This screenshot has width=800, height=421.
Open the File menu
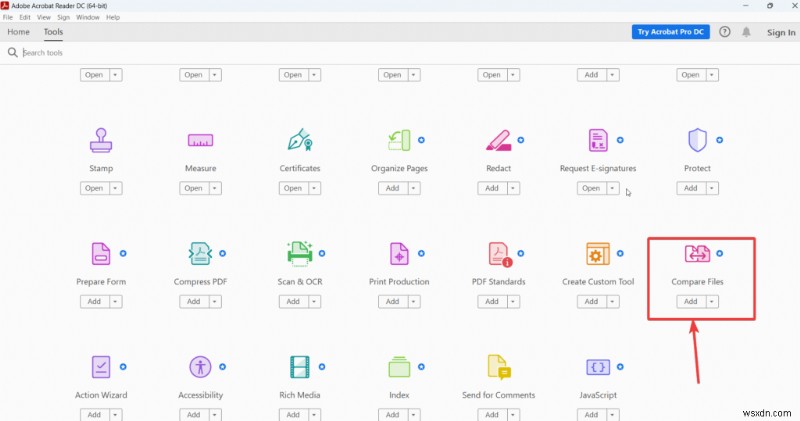click(x=8, y=17)
